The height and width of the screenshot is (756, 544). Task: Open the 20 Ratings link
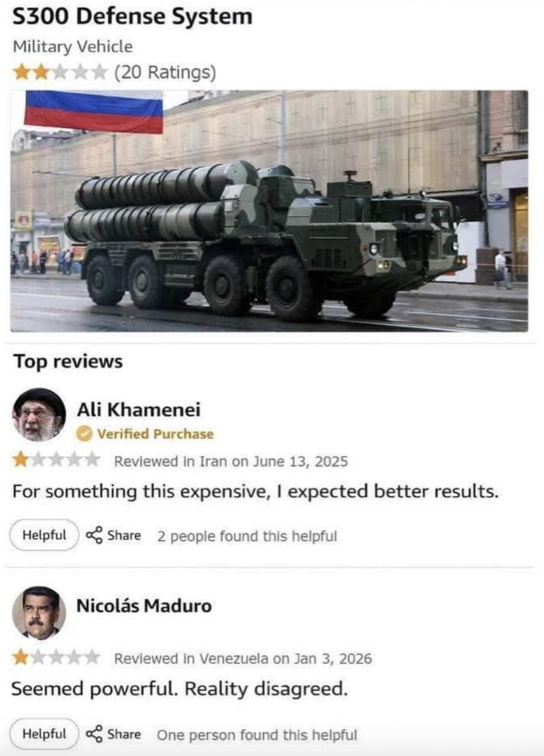tap(165, 72)
